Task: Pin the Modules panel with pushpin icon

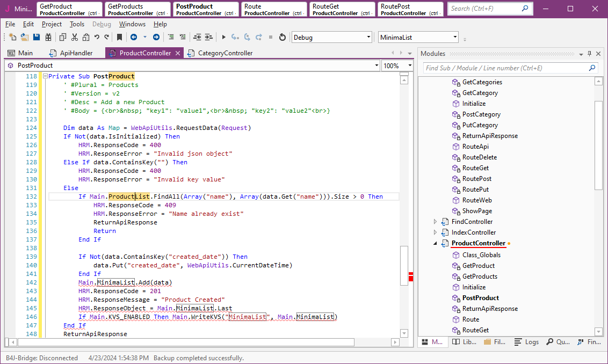Action: tap(589, 54)
